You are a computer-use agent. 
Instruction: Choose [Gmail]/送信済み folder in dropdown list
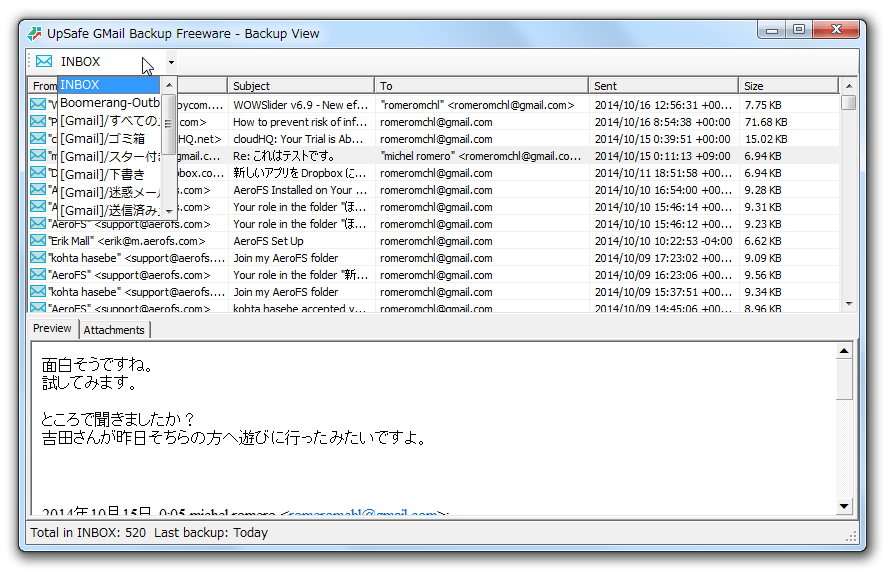coord(109,211)
